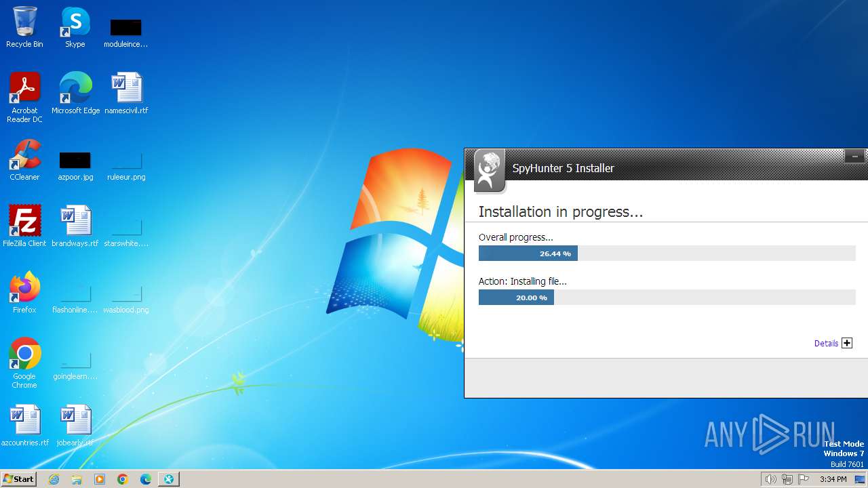Viewport: 868px width, 488px height.
Task: Click the Details link in installer
Action: 826,344
